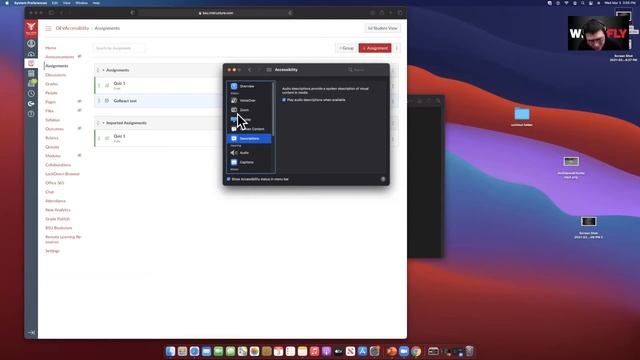The width and height of the screenshot is (640, 360).
Task: Open the Courses icon in Canvas global navigation
Action: 31,63
